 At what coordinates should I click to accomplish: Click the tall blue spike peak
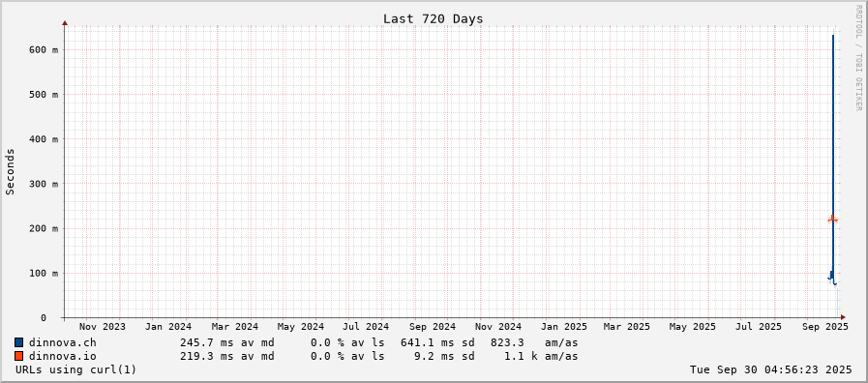832,37
